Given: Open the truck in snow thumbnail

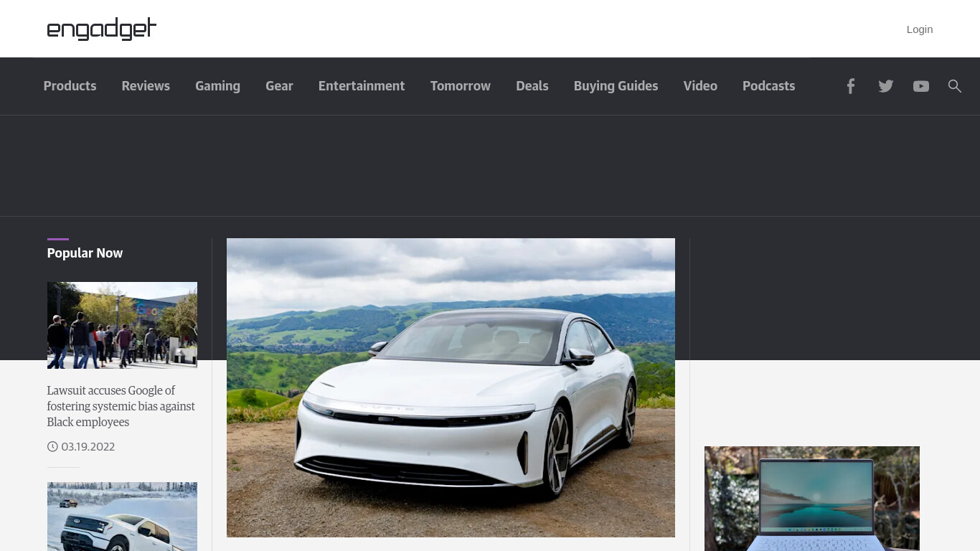Looking at the screenshot, I should [x=122, y=517].
